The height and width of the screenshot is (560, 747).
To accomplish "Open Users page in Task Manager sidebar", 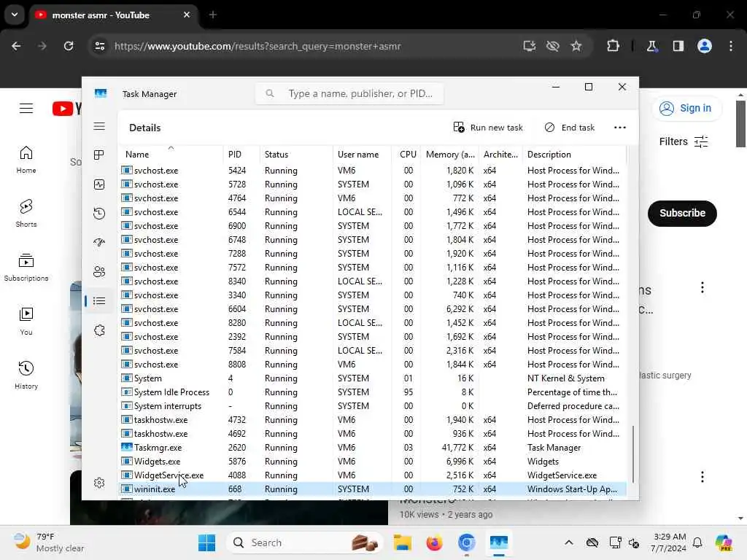I will tap(99, 271).
